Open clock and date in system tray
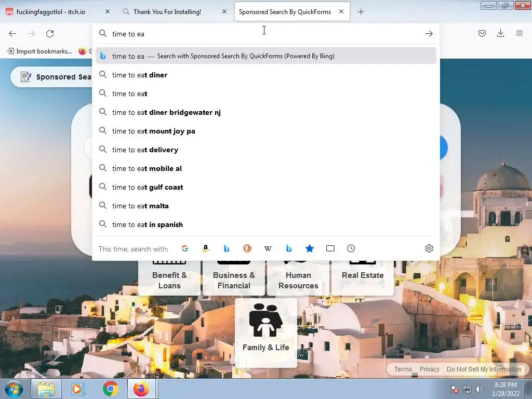This screenshot has width=532, height=399. point(506,389)
